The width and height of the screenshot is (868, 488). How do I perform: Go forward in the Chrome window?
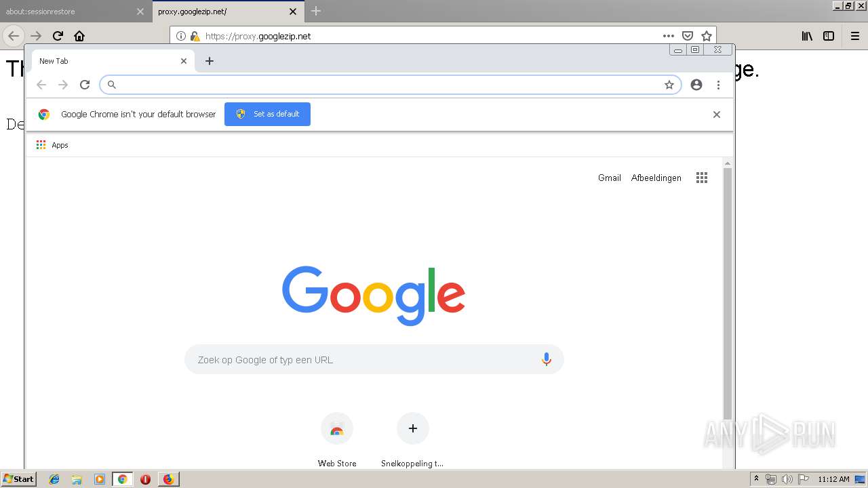63,85
